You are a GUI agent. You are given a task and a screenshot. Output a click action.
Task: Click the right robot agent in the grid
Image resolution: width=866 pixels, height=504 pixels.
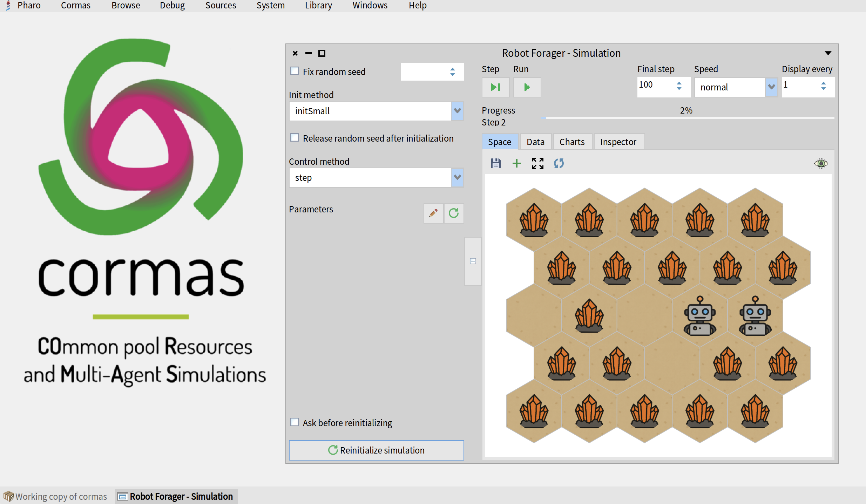point(755,316)
